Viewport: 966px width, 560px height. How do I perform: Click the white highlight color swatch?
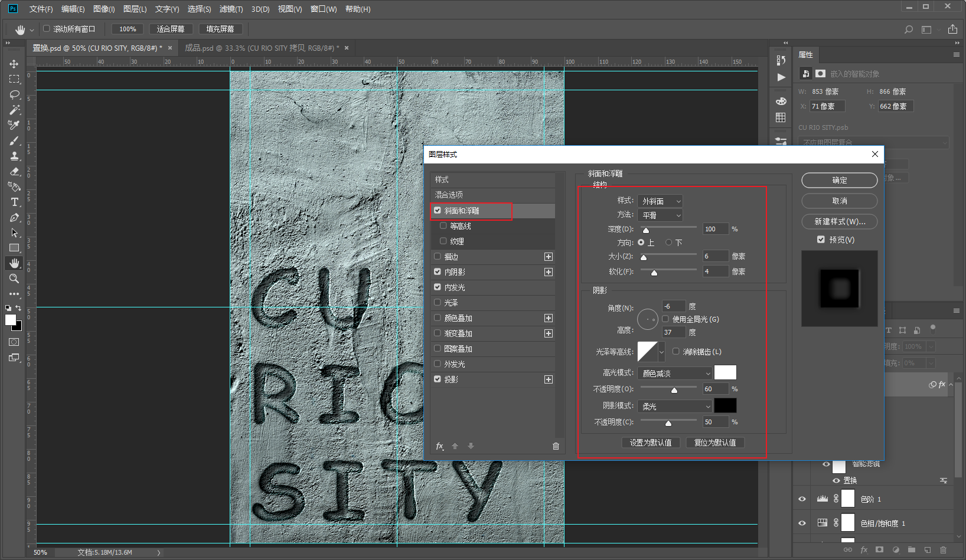coord(725,372)
